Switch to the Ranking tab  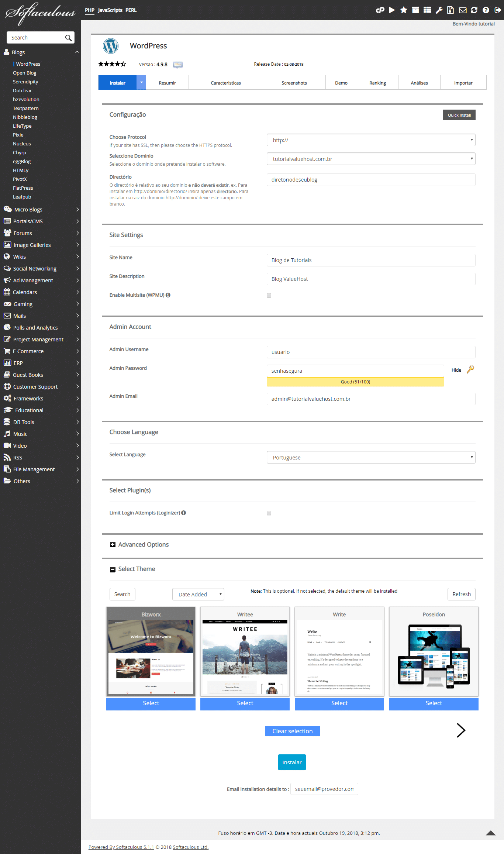tap(377, 83)
